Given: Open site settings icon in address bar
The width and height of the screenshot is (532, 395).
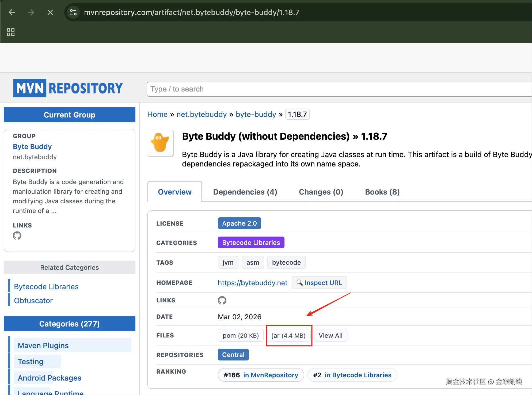Looking at the screenshot, I should (x=73, y=12).
